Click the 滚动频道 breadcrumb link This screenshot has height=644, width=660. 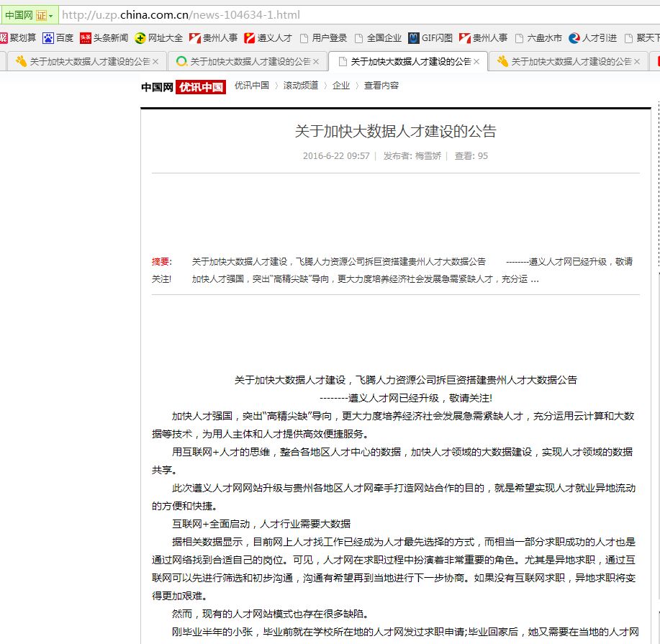tap(300, 86)
